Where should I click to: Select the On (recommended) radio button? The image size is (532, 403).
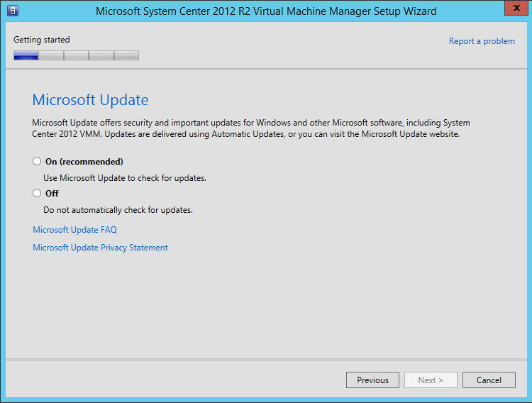[37, 161]
